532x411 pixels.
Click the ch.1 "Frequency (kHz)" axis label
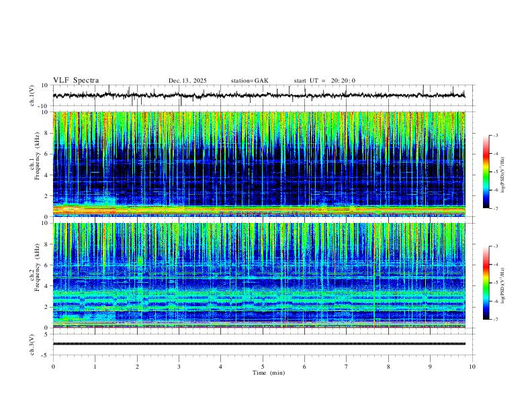(38, 156)
